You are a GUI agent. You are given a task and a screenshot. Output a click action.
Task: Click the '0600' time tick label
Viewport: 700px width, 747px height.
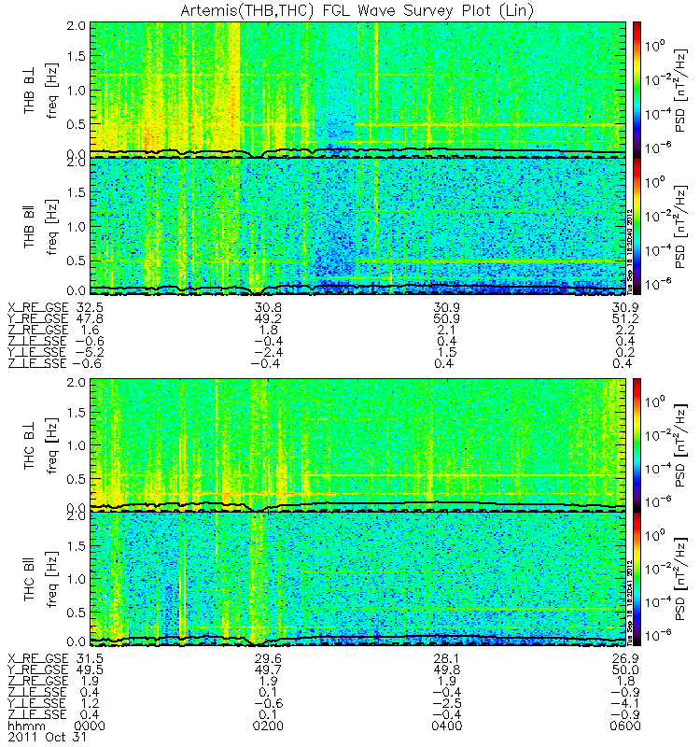tap(625, 726)
